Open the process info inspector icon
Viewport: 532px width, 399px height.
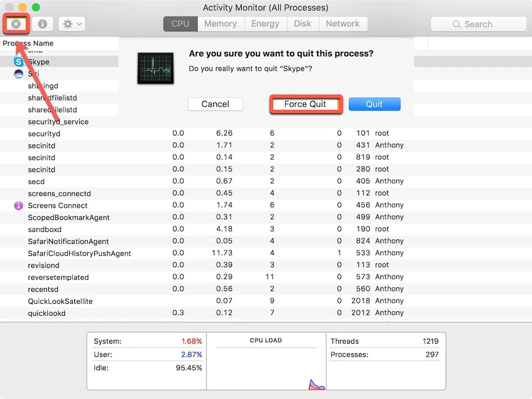coord(43,24)
